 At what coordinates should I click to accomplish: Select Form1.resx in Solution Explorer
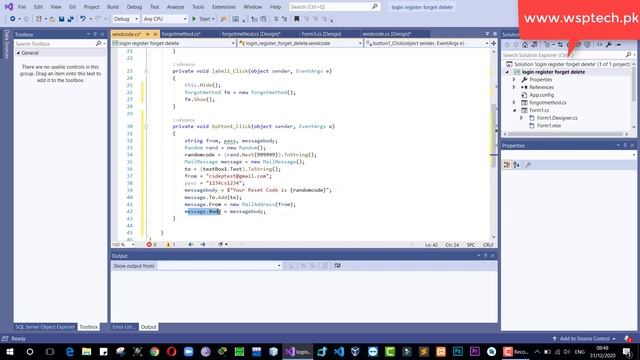[x=549, y=126]
